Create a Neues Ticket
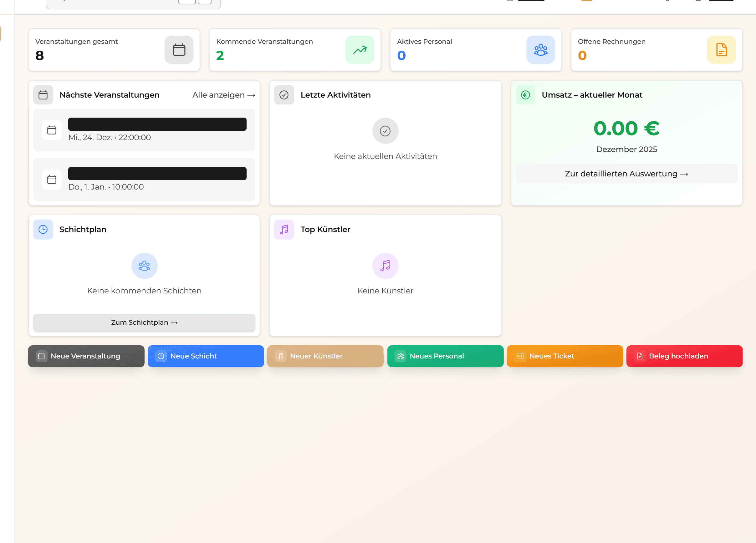Viewport: 756px width, 543px height. coord(564,356)
